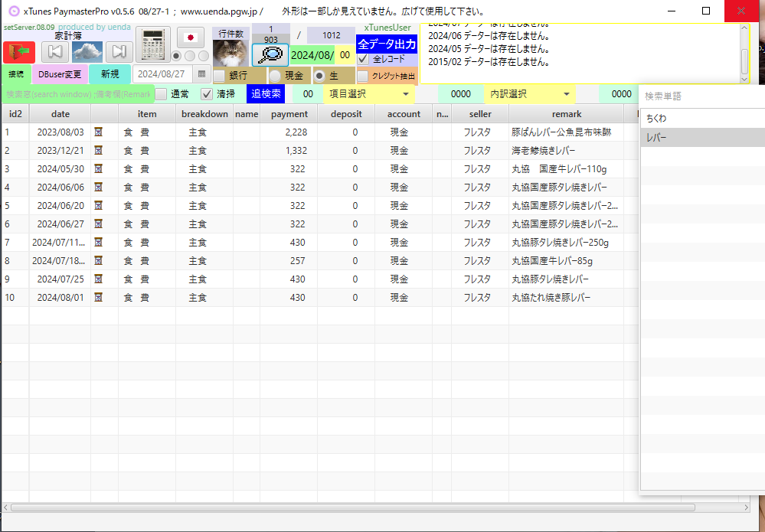Viewport: 765px width, 532px height.
Task: Select ちくわ from search word list
Action: point(656,119)
